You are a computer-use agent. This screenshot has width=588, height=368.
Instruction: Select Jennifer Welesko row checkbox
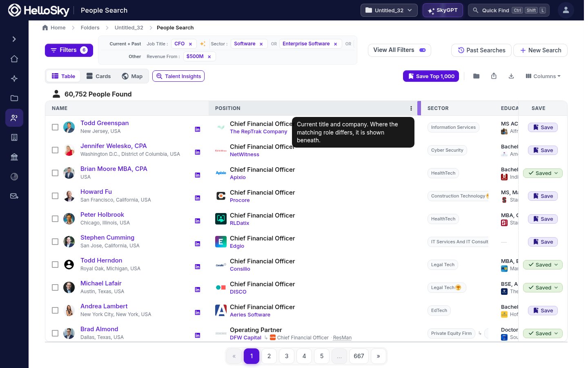point(55,150)
